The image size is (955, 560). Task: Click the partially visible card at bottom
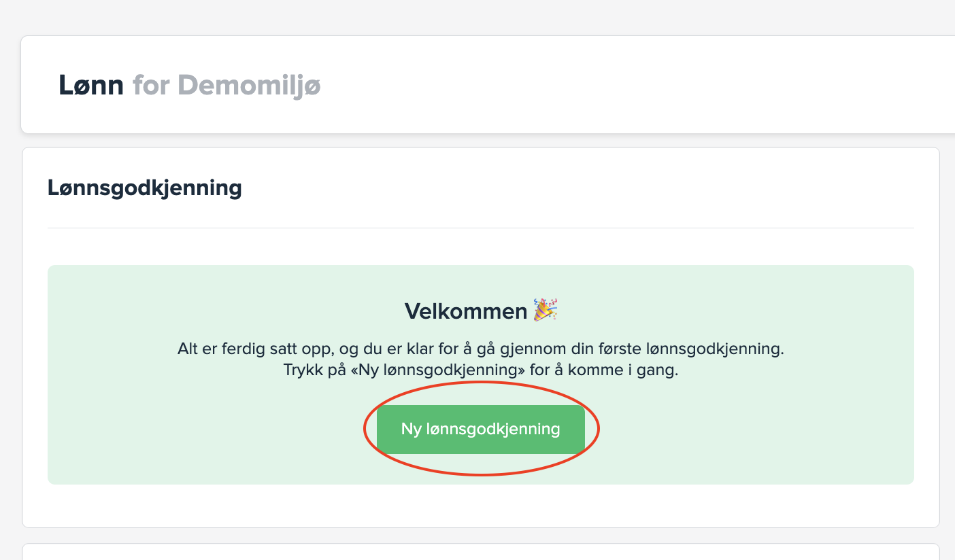coord(480,552)
